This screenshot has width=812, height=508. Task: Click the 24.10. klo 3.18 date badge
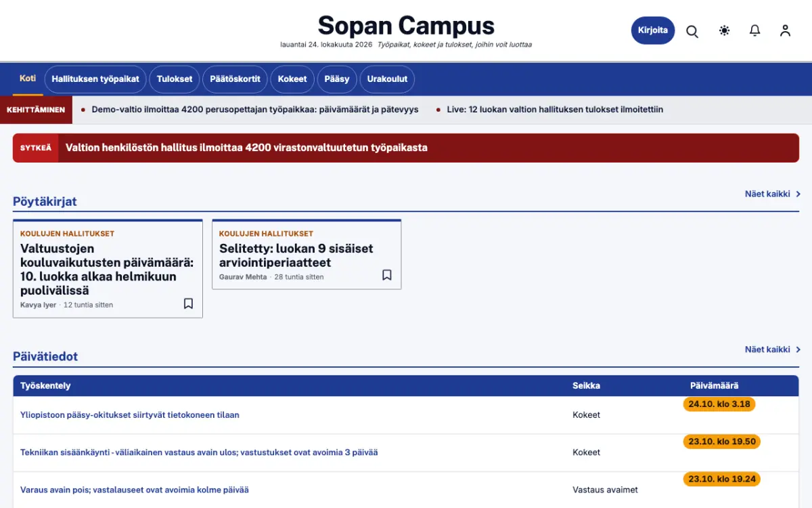click(x=719, y=404)
